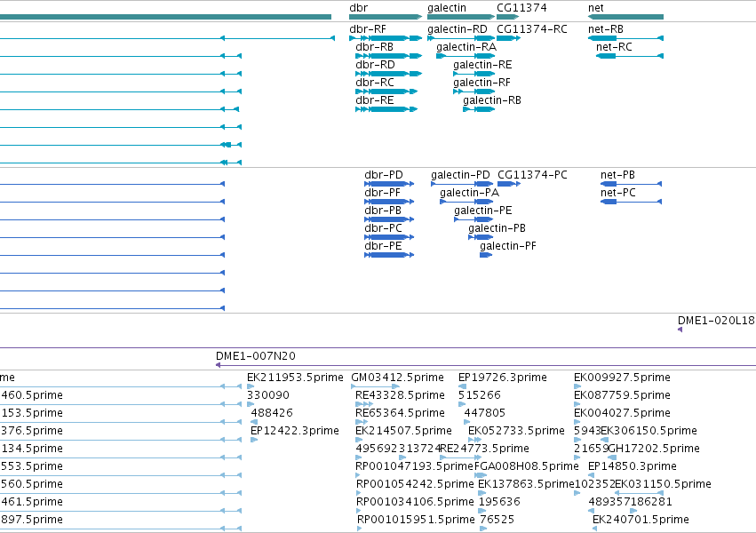Image resolution: width=756 pixels, height=533 pixels.
Task: Choose the galectin-RF transcript
Action: click(x=474, y=91)
